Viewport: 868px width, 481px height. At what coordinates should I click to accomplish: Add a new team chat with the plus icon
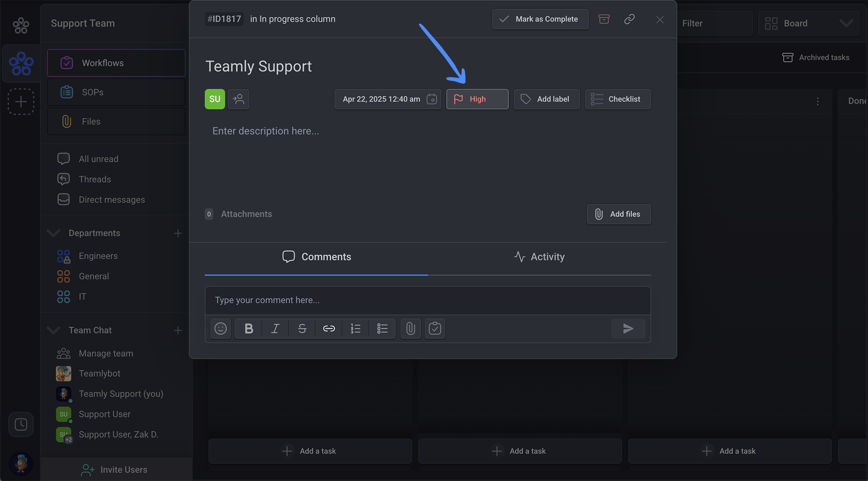click(178, 330)
